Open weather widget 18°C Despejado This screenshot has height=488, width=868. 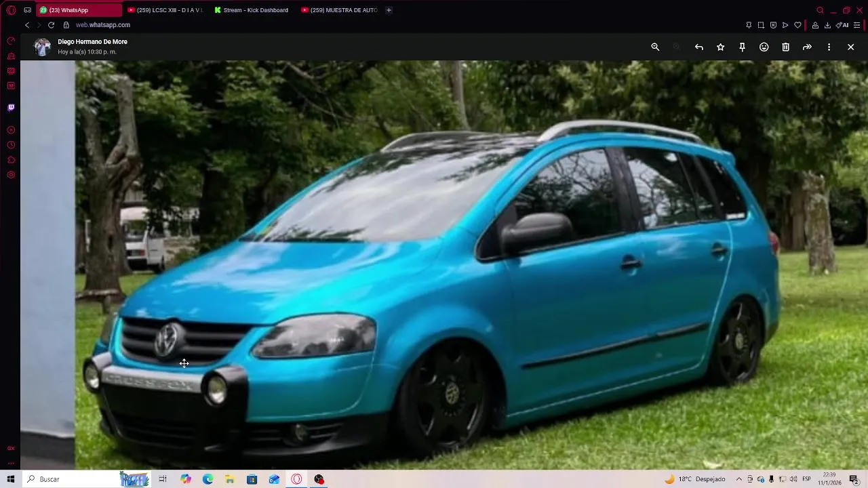point(695,479)
